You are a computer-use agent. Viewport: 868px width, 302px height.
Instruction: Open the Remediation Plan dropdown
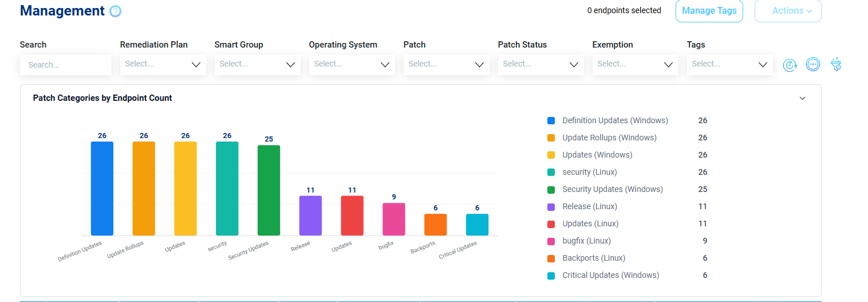pos(163,64)
